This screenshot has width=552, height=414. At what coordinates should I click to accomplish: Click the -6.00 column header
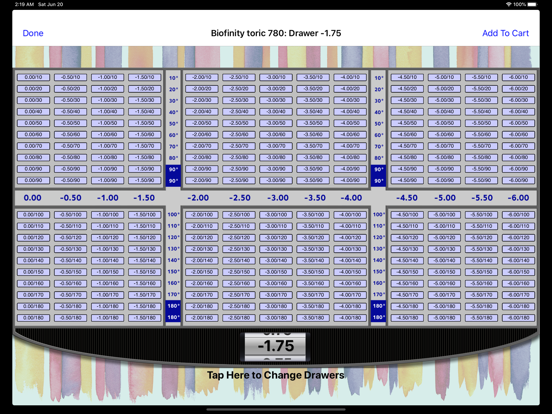518,198
